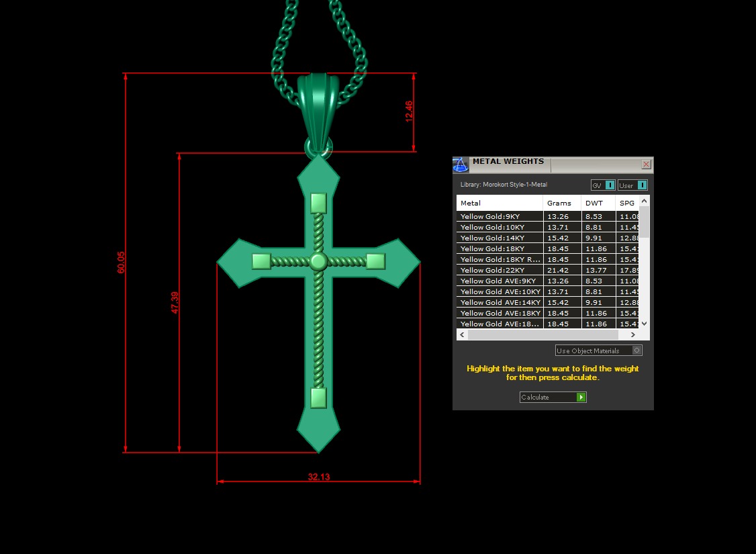
Task: Select the Yellow Gold:9KY row
Action: 547,216
